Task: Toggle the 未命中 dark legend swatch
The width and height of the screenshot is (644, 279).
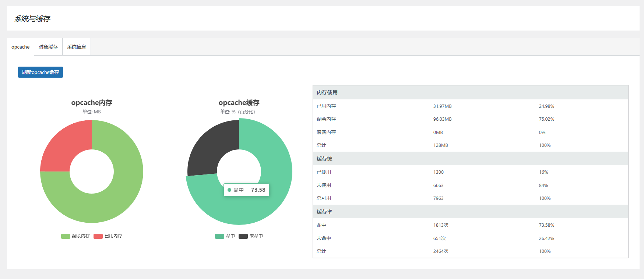Action: click(x=243, y=236)
